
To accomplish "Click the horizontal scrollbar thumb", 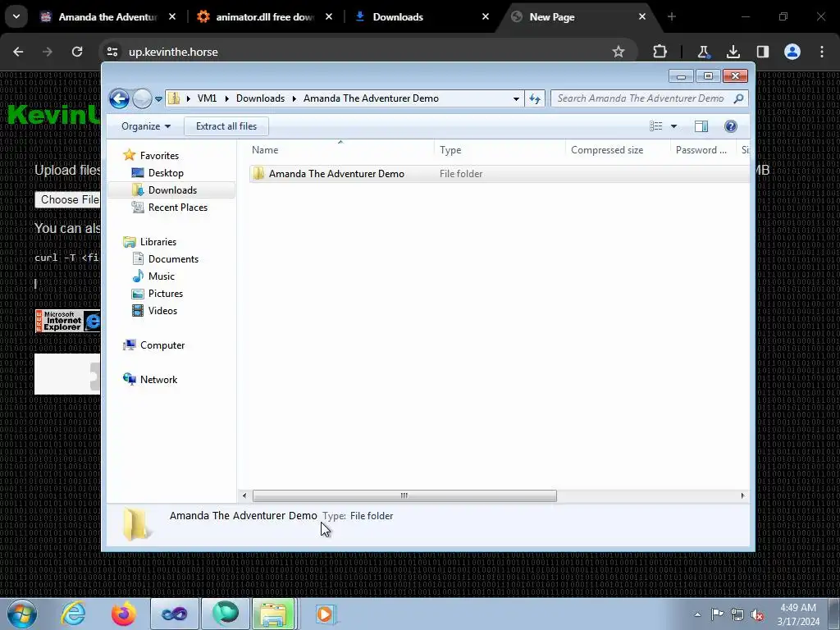I will (404, 496).
